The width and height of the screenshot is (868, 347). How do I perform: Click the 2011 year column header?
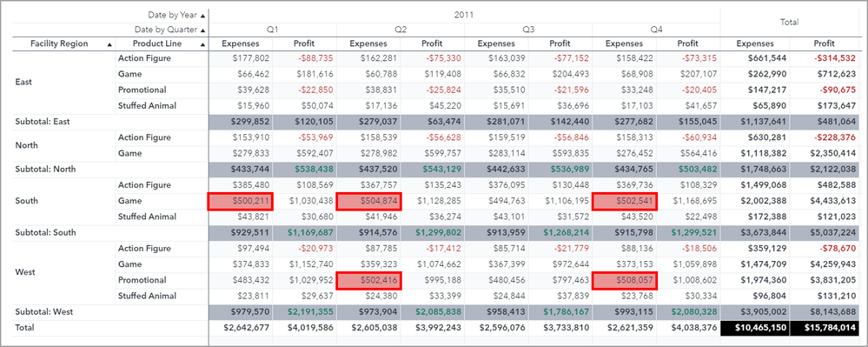(464, 16)
